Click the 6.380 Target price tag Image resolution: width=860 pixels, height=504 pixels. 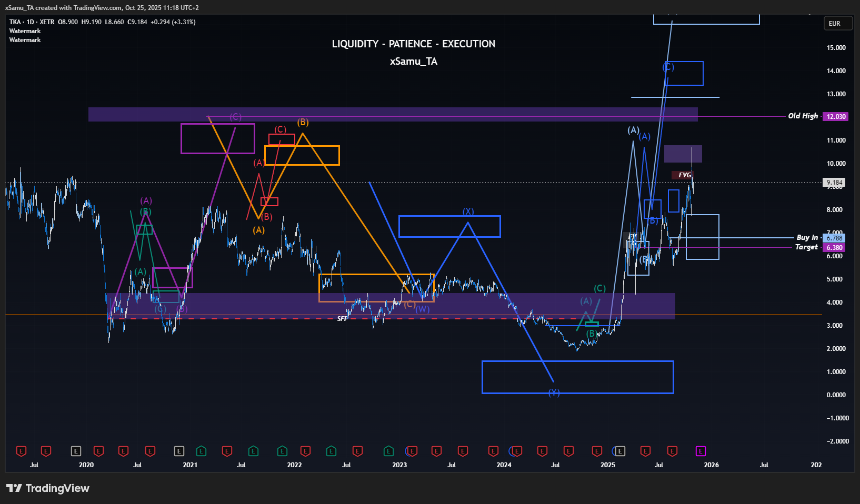(x=834, y=247)
